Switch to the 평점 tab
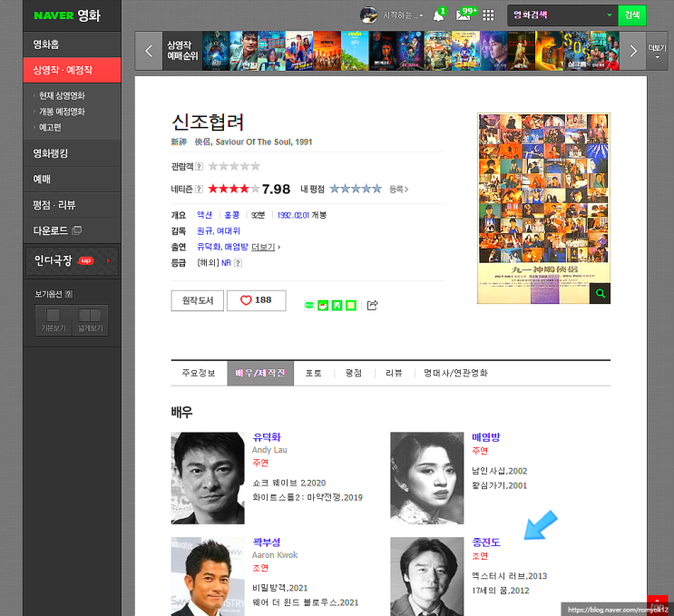 tap(354, 373)
